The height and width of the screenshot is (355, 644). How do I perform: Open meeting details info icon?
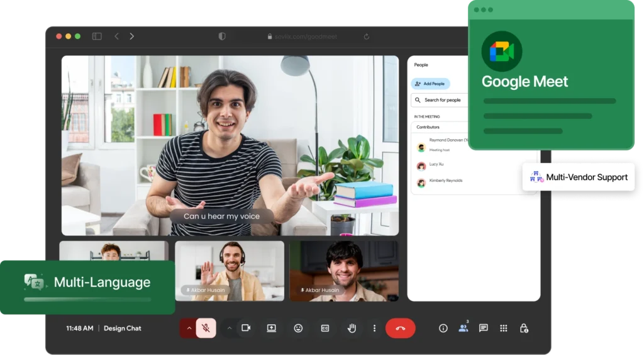[443, 328]
